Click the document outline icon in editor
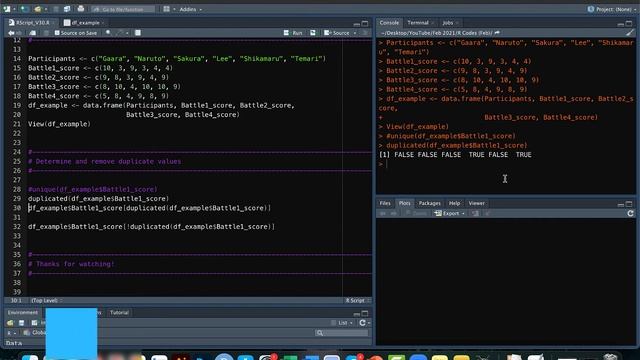Screen dimensions: 640x360 point(365,33)
